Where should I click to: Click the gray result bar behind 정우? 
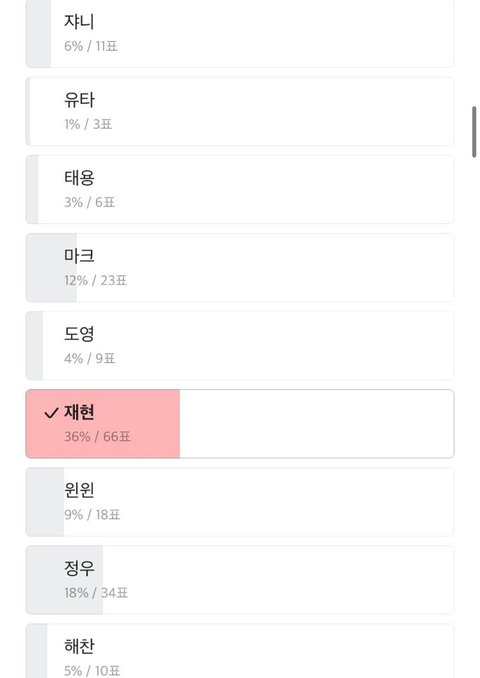click(x=64, y=580)
